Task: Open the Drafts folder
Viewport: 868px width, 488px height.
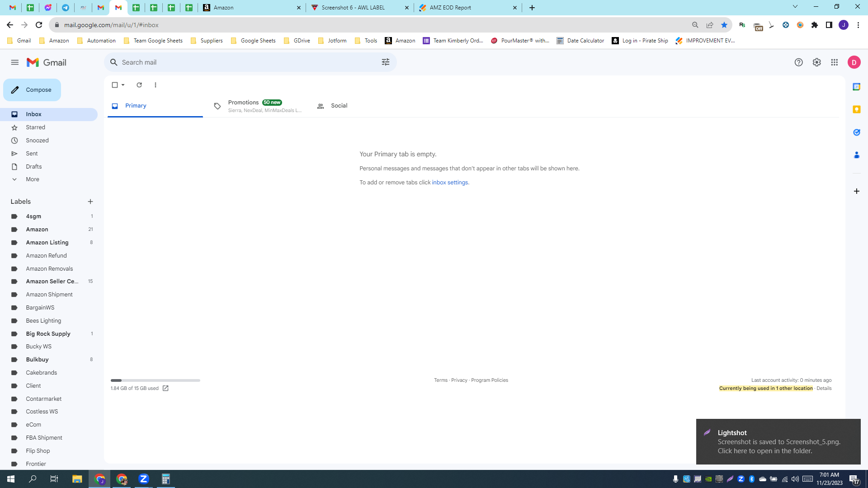Action: pos(49,167)
